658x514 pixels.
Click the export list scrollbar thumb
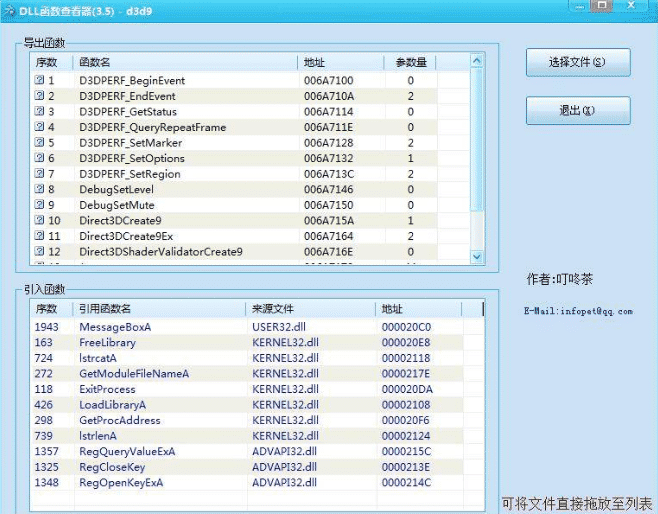pyautogui.click(x=477, y=139)
